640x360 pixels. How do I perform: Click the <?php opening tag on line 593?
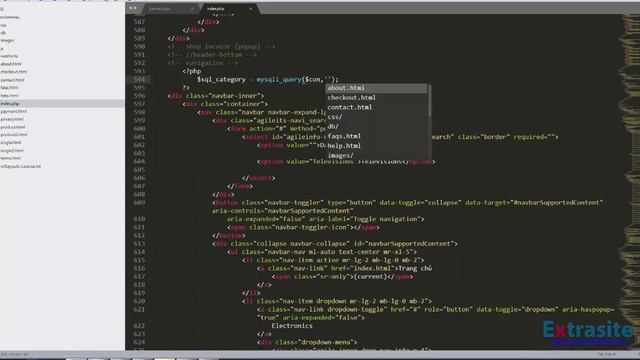[192, 71]
